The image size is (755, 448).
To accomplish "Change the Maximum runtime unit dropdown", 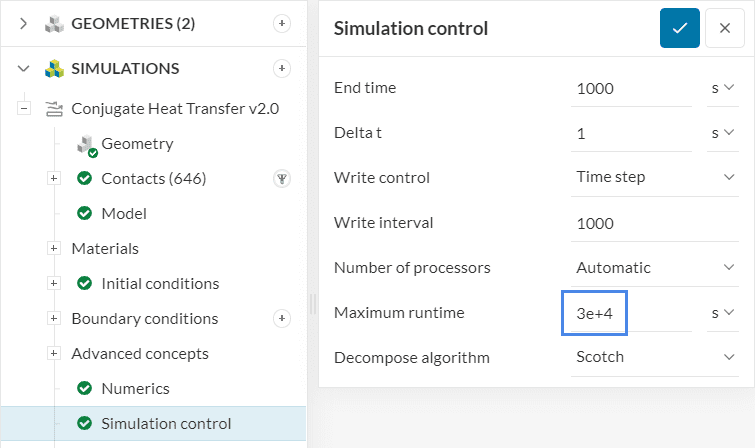I will pyautogui.click(x=722, y=313).
